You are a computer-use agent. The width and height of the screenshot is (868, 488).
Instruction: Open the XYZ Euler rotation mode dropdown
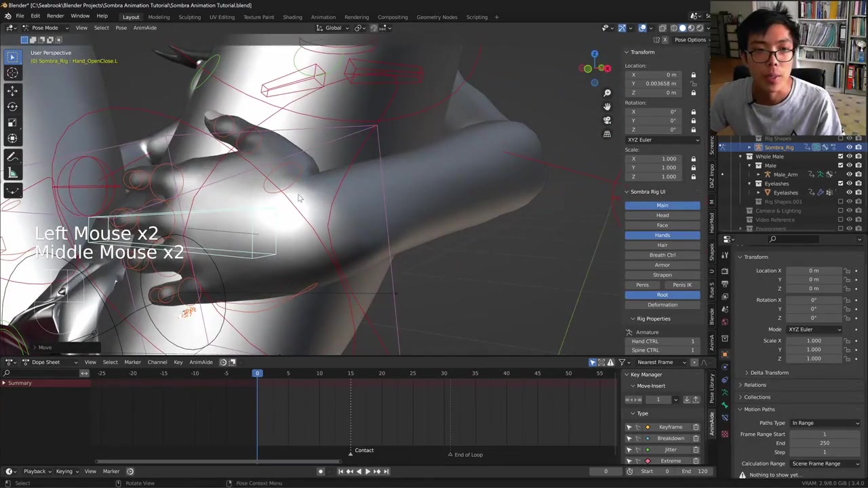pos(663,140)
